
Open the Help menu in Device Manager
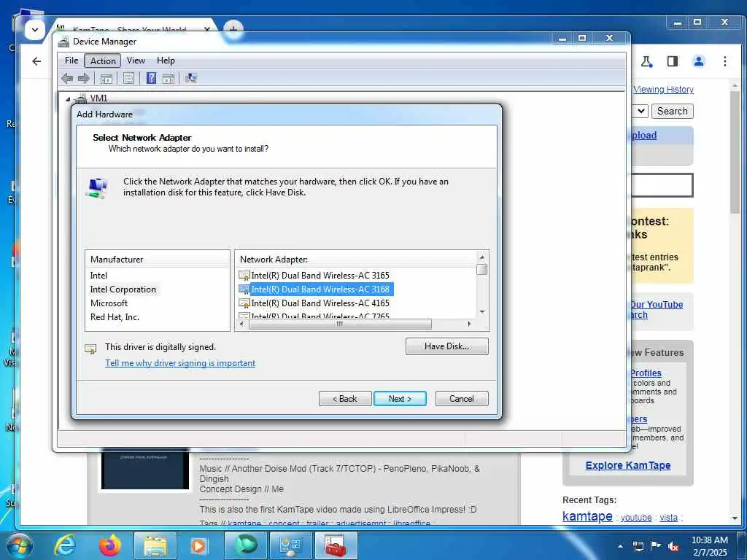[166, 61]
